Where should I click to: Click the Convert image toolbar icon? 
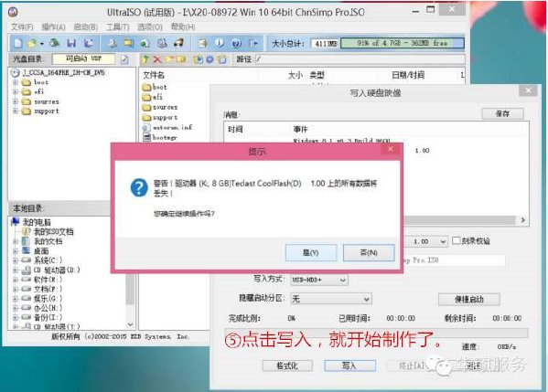point(145,43)
